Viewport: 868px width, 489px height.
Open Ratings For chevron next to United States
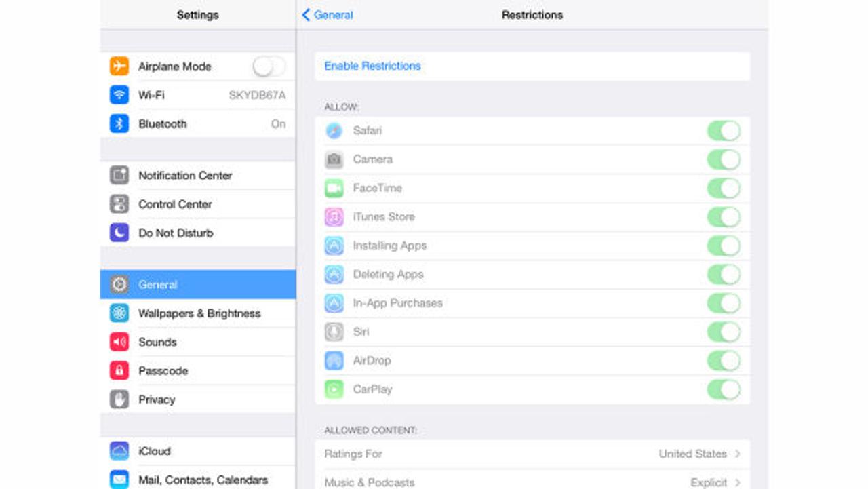[737, 454]
